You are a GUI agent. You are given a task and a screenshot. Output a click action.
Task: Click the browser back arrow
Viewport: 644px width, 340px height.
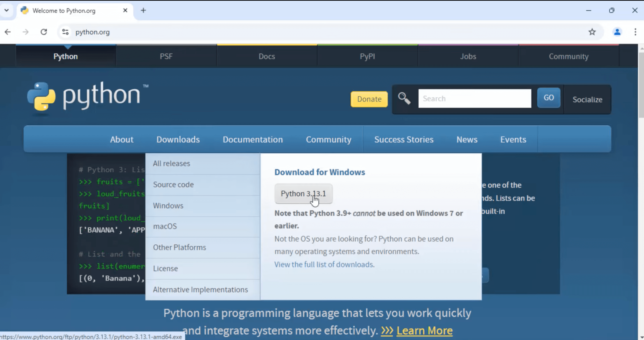tap(8, 32)
